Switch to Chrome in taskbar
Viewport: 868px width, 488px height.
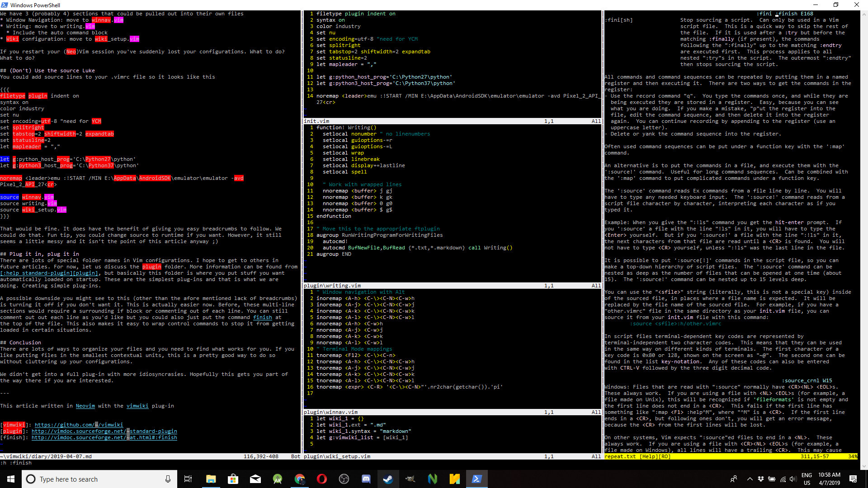coord(299,479)
